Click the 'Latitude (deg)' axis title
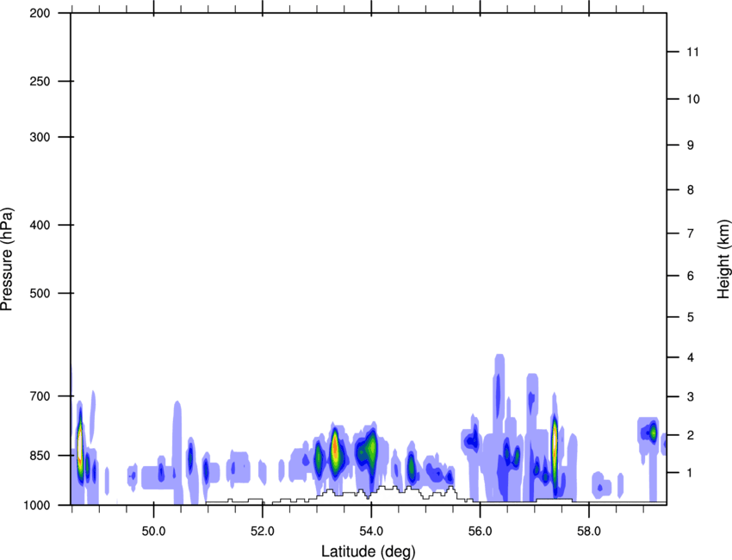This screenshot has height=560, width=732. click(368, 551)
